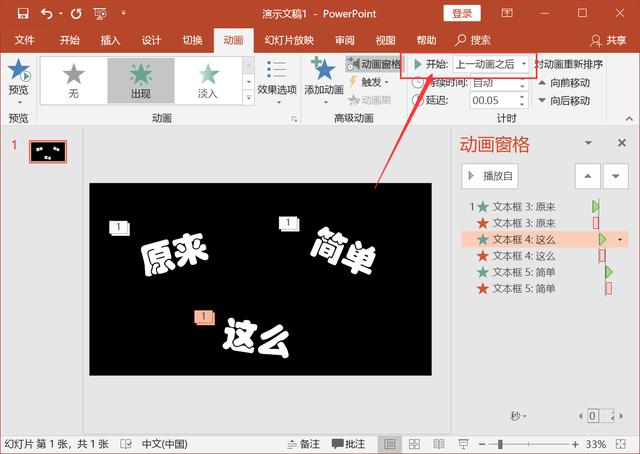Open the 秒 timeline zoom dropdown
Screen dimensions: 640x454
[518, 416]
